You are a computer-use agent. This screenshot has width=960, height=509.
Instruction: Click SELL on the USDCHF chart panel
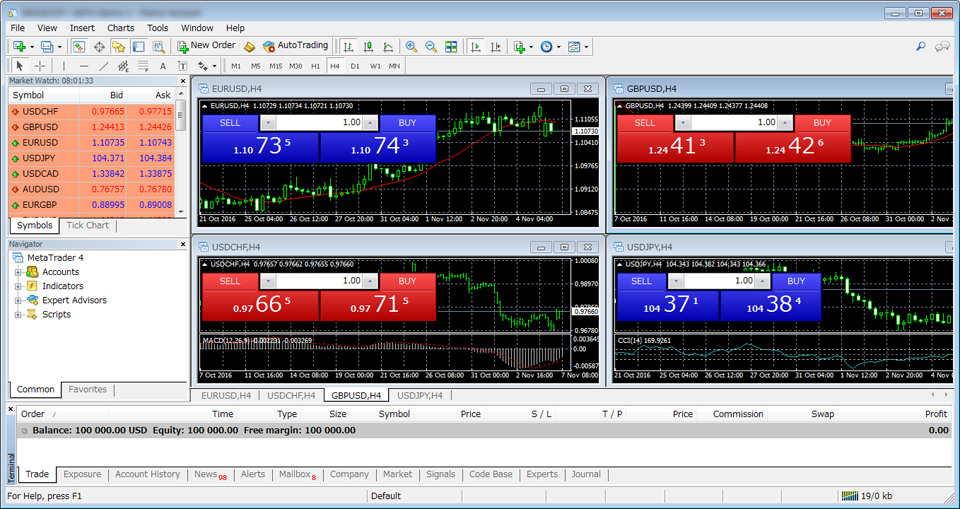point(230,281)
